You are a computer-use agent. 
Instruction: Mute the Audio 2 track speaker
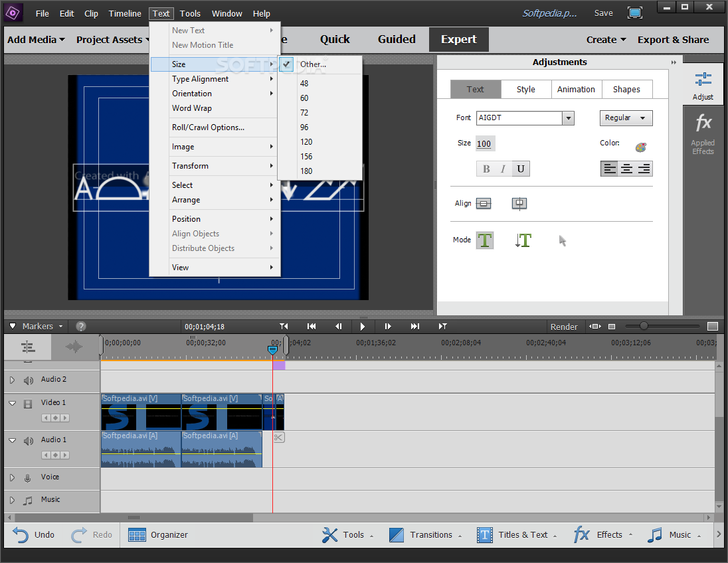[x=29, y=380]
